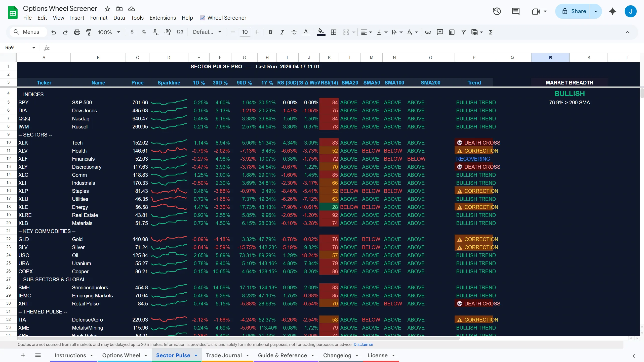Increase decimal places
Image resolution: width=644 pixels, height=362 pixels.
(168, 32)
